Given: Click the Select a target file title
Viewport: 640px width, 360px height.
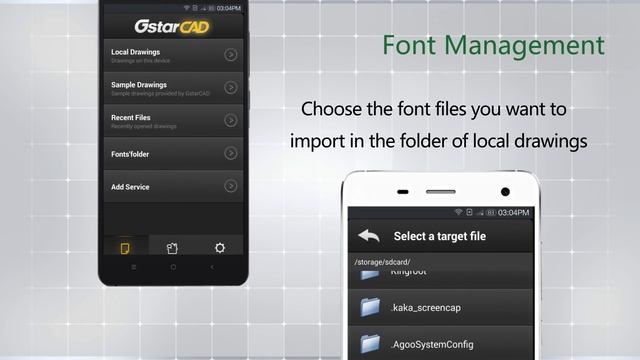Looking at the screenshot, I should (440, 236).
